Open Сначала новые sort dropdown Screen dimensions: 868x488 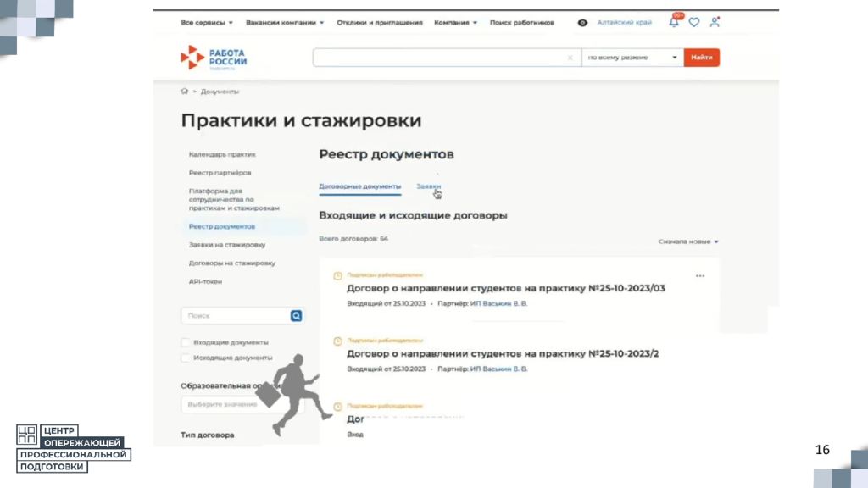point(688,241)
